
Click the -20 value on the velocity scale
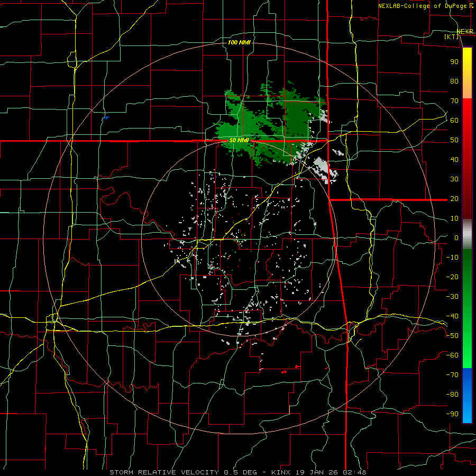(452, 277)
